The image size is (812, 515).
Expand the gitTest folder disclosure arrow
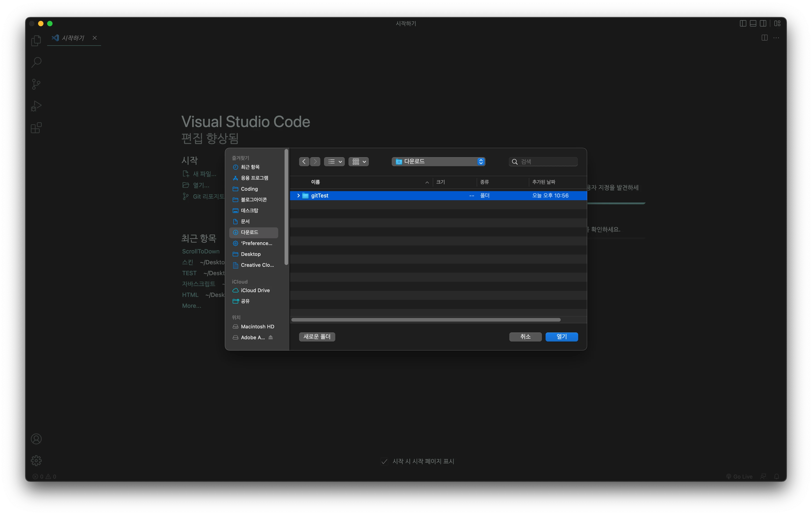click(x=298, y=195)
